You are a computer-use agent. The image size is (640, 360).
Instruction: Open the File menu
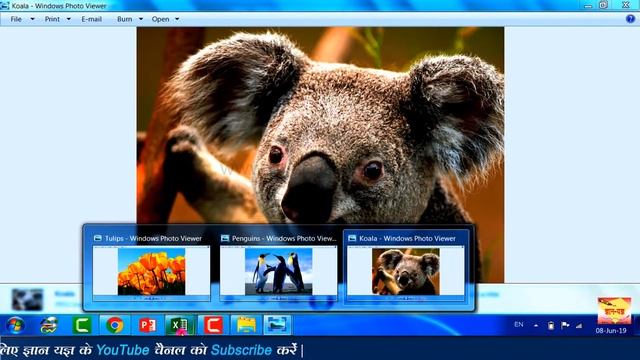pyautogui.click(x=16, y=19)
